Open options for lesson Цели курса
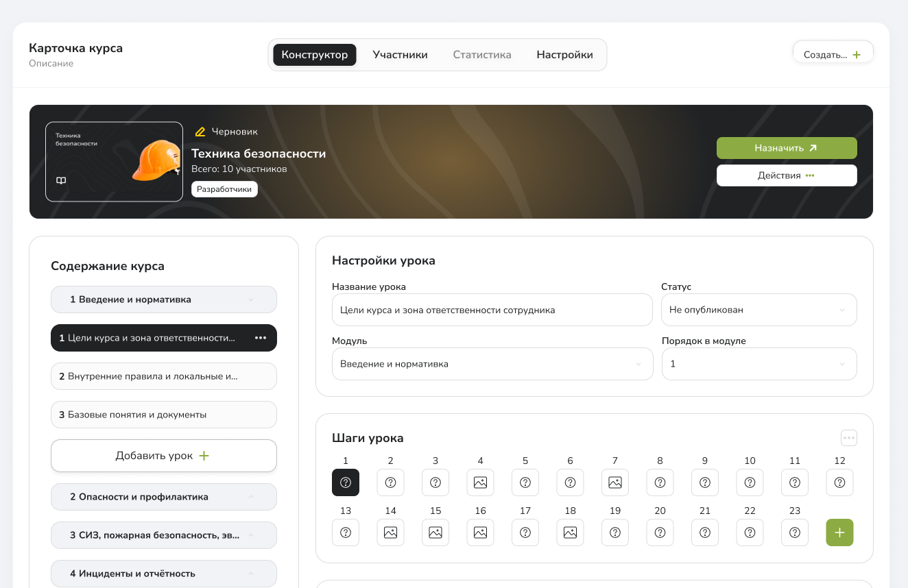The height and width of the screenshot is (588, 908). [261, 338]
